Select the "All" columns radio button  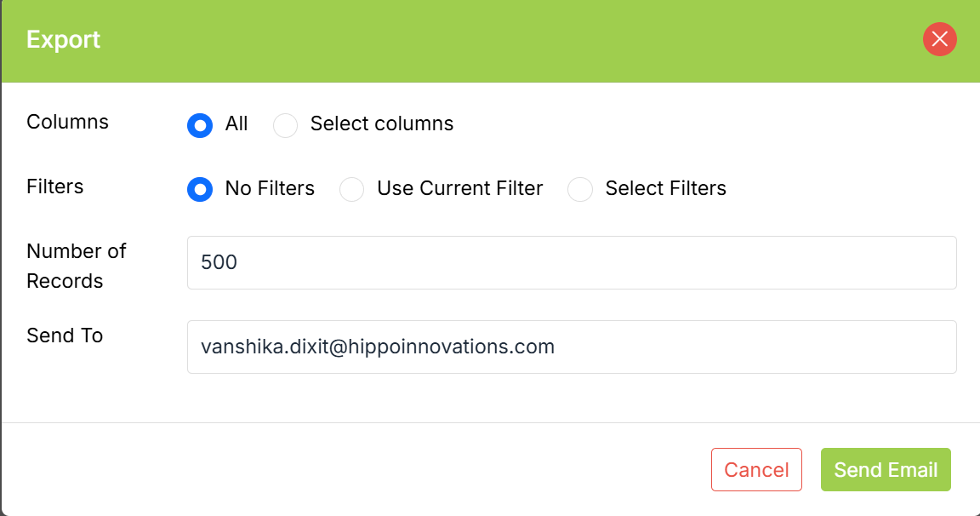pos(200,125)
